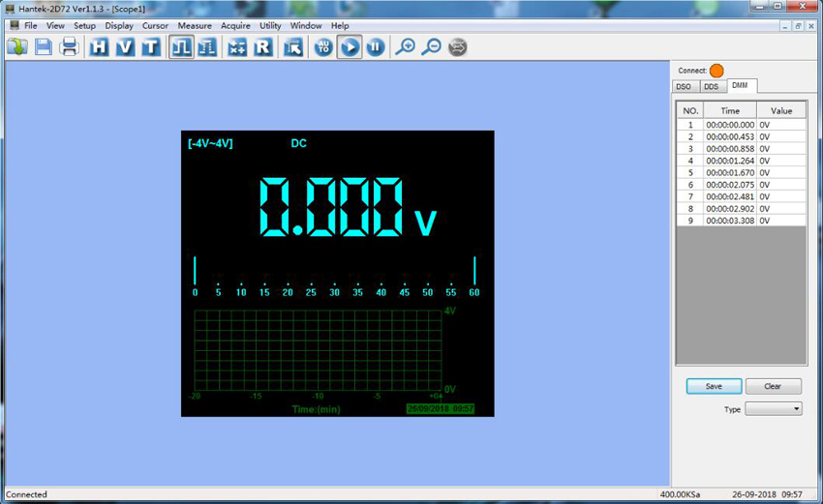The height and width of the screenshot is (504, 823).
Task: Click the [-4V~4V] range label
Action: click(x=210, y=144)
